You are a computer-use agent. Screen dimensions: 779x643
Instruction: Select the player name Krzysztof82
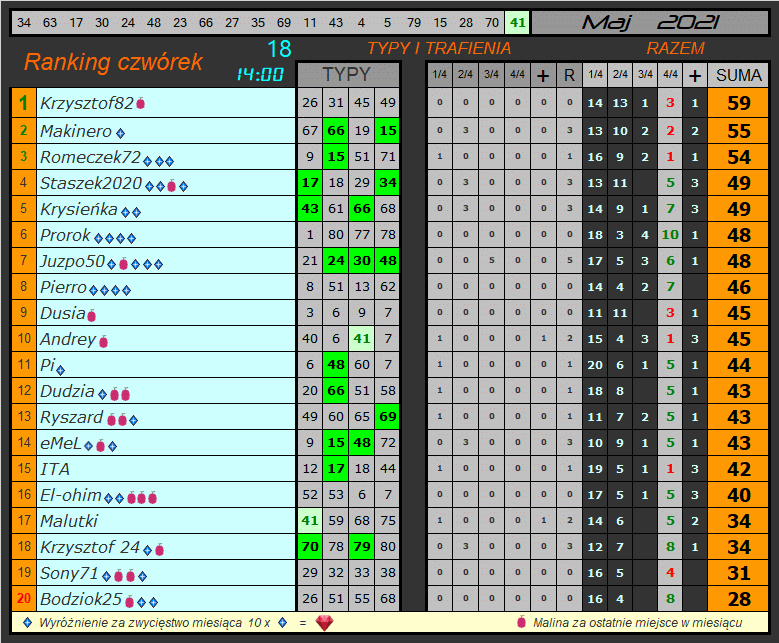[x=87, y=103]
